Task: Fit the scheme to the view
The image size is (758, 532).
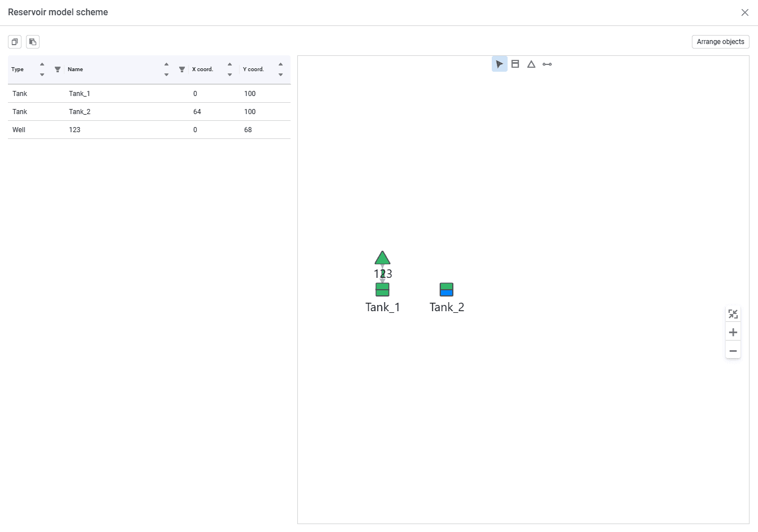Action: pyautogui.click(x=733, y=314)
